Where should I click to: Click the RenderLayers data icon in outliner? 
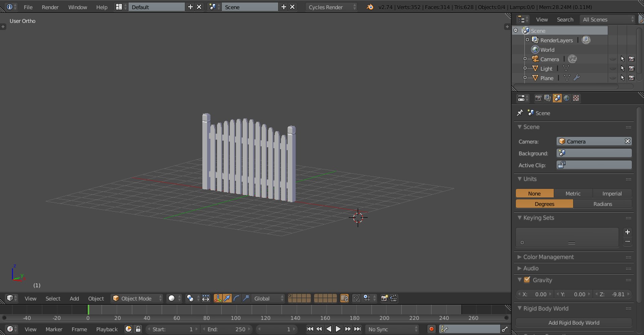(x=586, y=40)
